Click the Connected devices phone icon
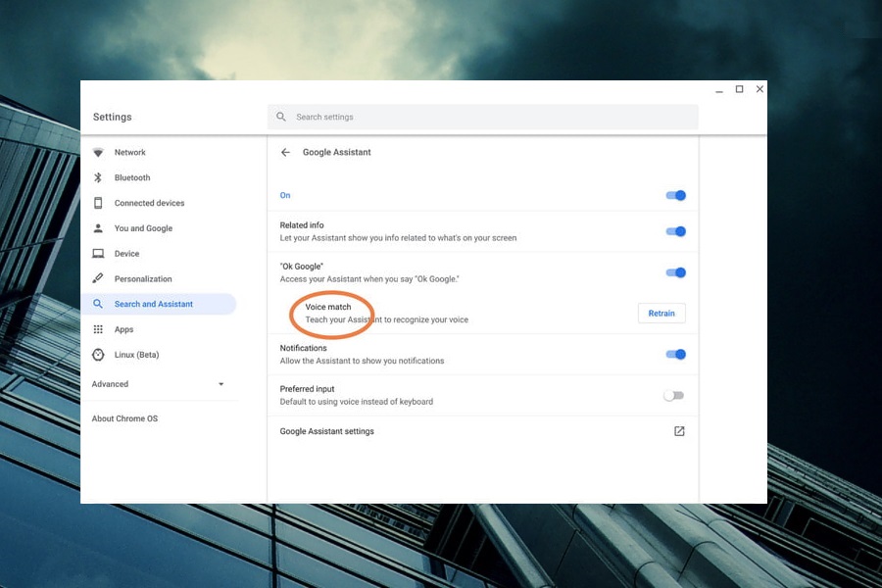Viewport: 882px width, 588px height. 98,203
